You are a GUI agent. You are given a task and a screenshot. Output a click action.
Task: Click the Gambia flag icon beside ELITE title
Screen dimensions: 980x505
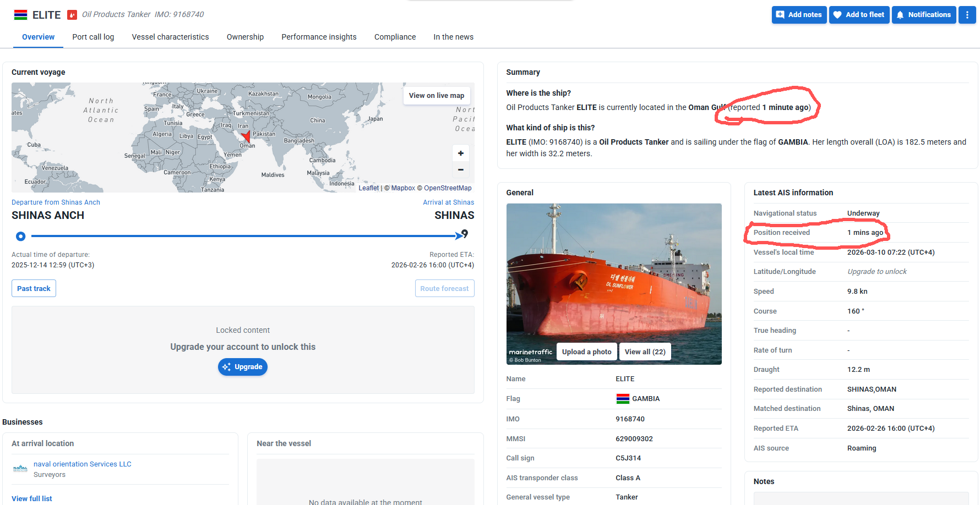point(20,15)
